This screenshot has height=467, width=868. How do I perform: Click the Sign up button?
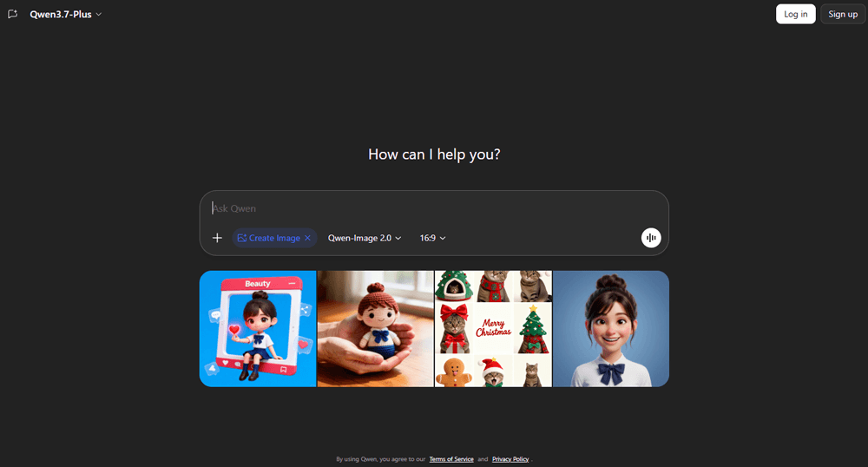tap(843, 15)
